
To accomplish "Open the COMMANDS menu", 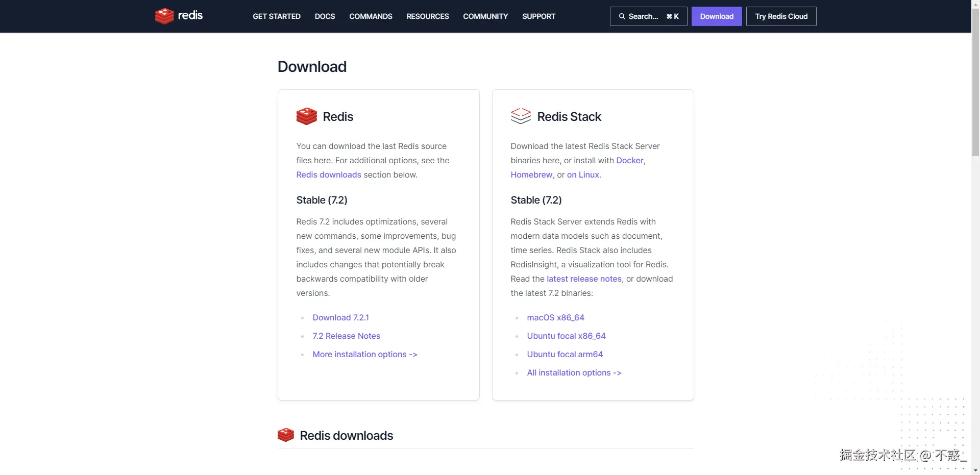I will 371,16.
